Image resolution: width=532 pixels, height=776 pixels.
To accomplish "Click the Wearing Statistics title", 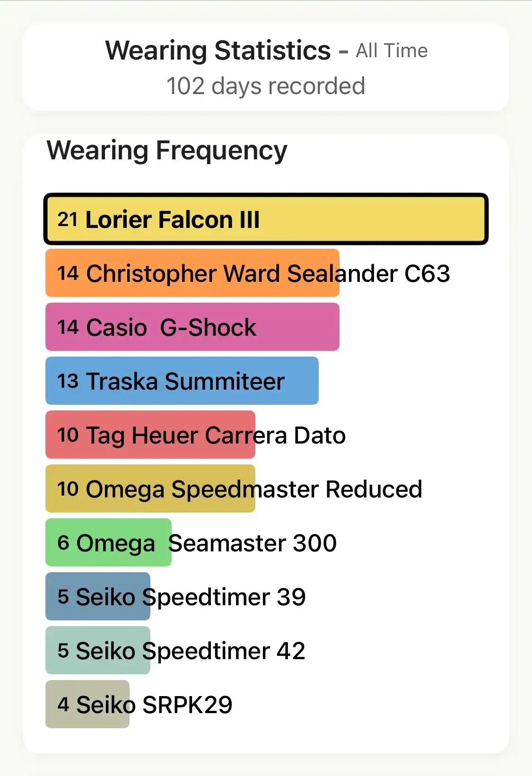I will point(218,51).
